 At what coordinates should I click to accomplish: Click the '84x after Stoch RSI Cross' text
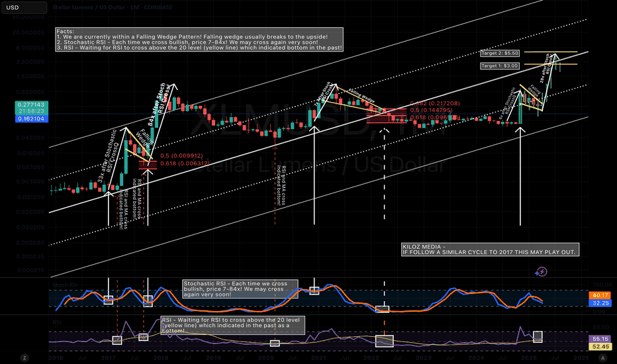(160, 105)
